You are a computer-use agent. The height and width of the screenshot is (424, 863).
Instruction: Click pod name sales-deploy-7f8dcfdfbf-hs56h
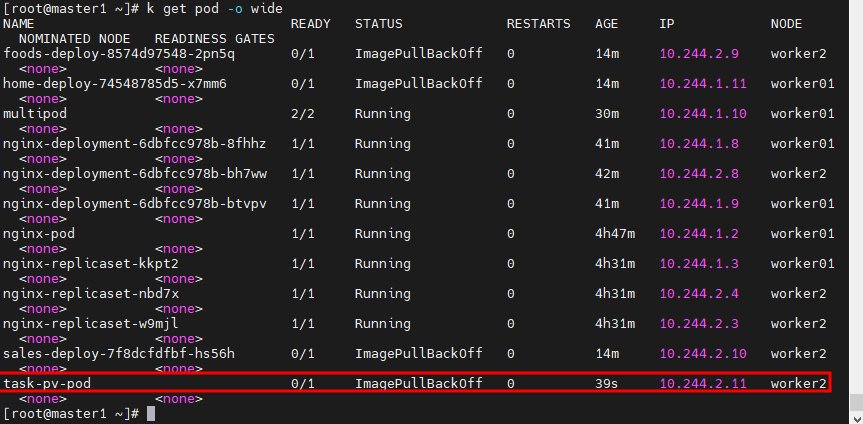click(119, 354)
